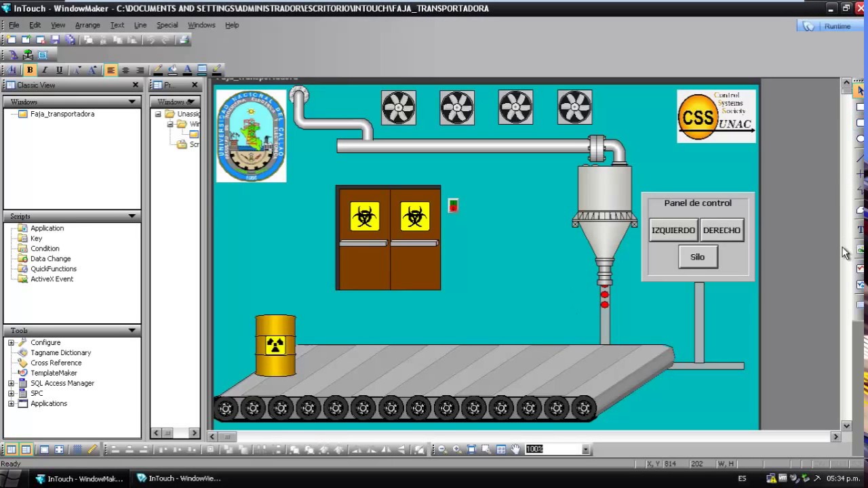Click the Italic formatting icon
Screen dimensions: 868x488
click(45, 70)
